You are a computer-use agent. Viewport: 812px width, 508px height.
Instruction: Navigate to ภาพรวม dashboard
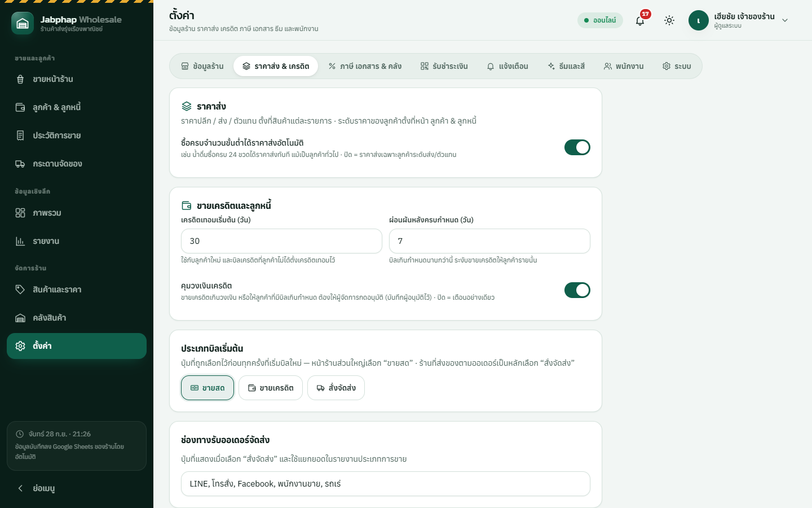[x=77, y=213]
